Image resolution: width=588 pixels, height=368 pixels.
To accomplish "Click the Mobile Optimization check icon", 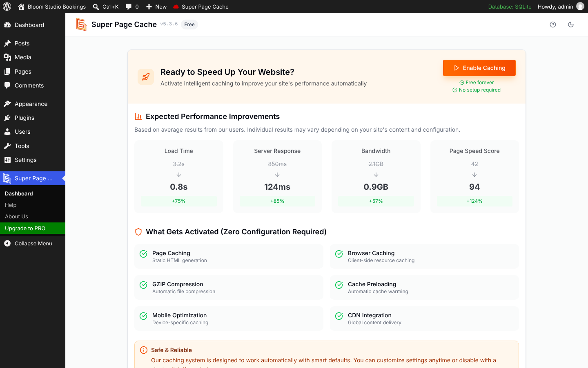I will [x=143, y=316].
